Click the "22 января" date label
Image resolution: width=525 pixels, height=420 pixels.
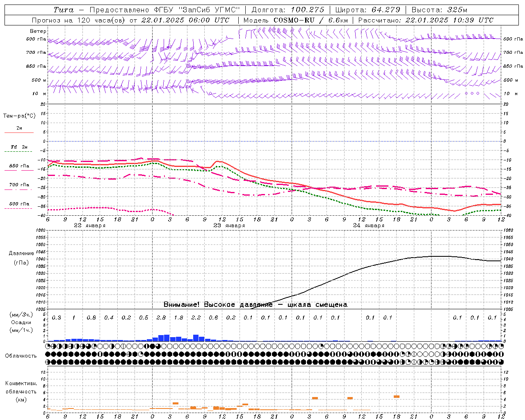tap(89, 226)
